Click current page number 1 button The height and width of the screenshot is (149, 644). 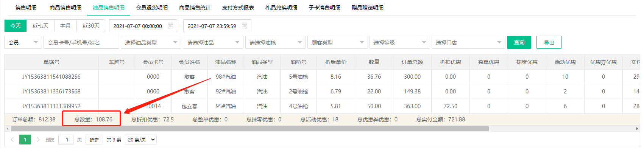pyautogui.click(x=25, y=140)
